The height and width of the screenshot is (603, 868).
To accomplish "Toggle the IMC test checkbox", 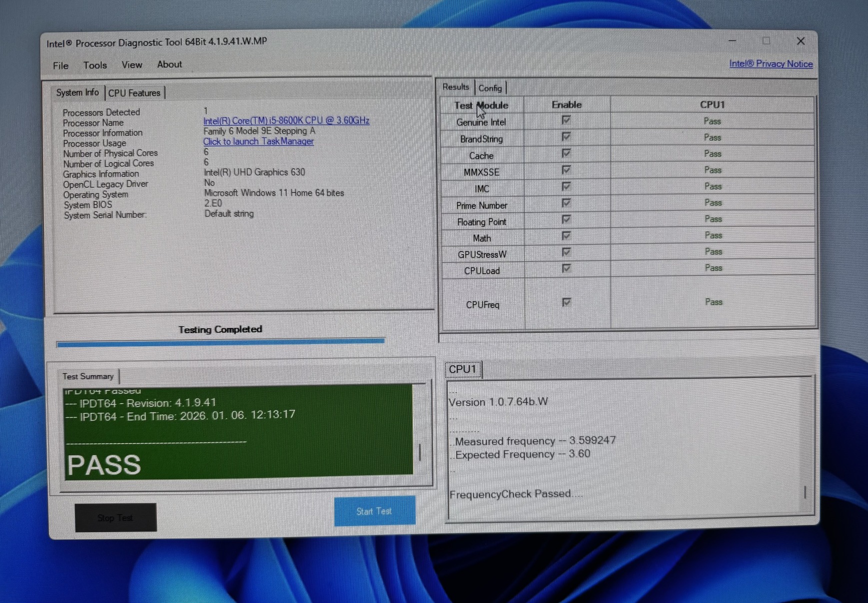I will 566,186.
